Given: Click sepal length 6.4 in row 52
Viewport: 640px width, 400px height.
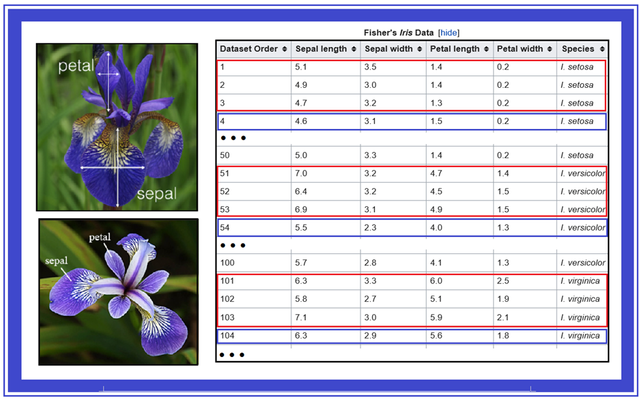Looking at the screenshot, I should 301,191.
